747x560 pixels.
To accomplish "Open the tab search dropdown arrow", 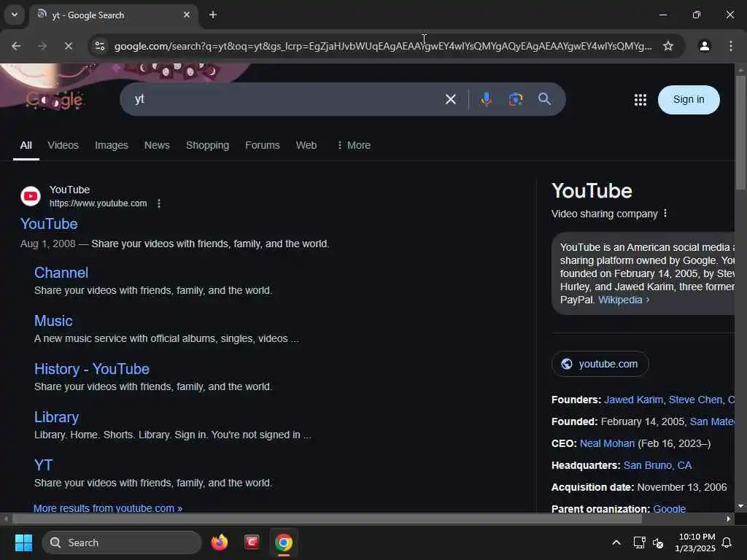I will coord(15,15).
